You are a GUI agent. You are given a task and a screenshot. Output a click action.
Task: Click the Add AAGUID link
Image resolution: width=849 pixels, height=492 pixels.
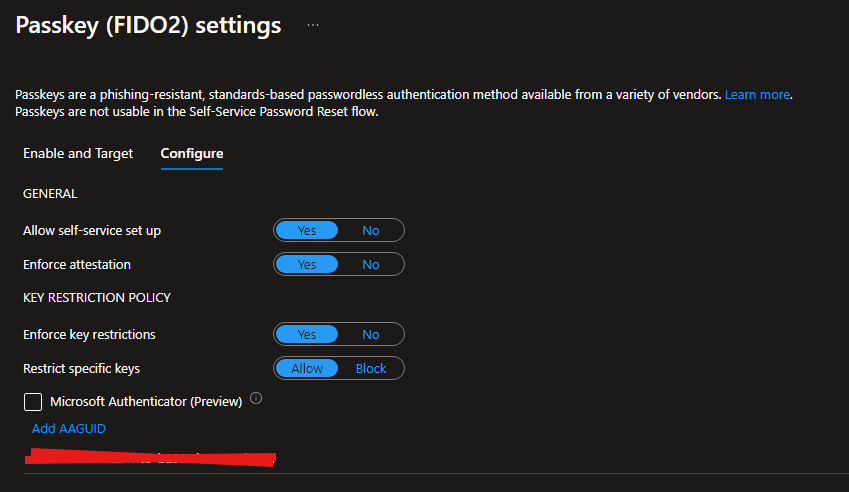point(69,429)
